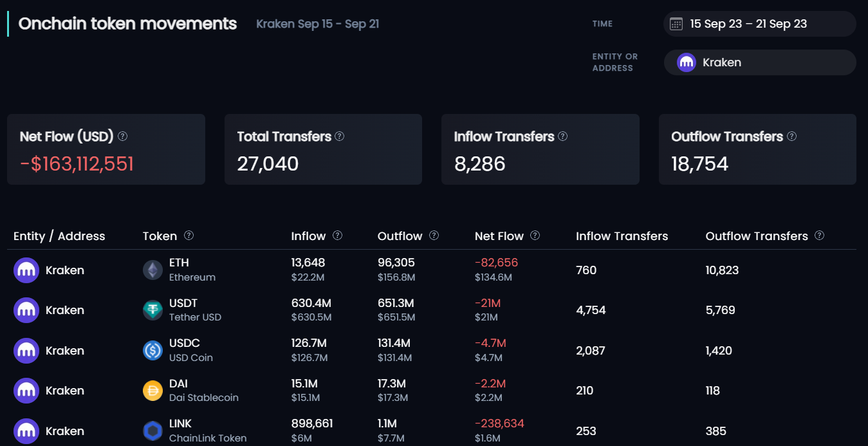Click help icon beside Outflow Transfers column header
Image resolution: width=868 pixels, height=446 pixels.
(819, 236)
